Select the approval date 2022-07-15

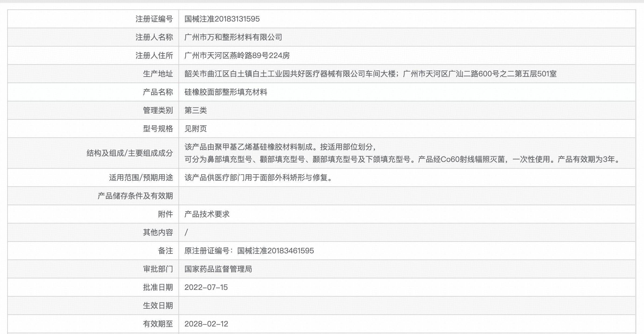pyautogui.click(x=206, y=287)
